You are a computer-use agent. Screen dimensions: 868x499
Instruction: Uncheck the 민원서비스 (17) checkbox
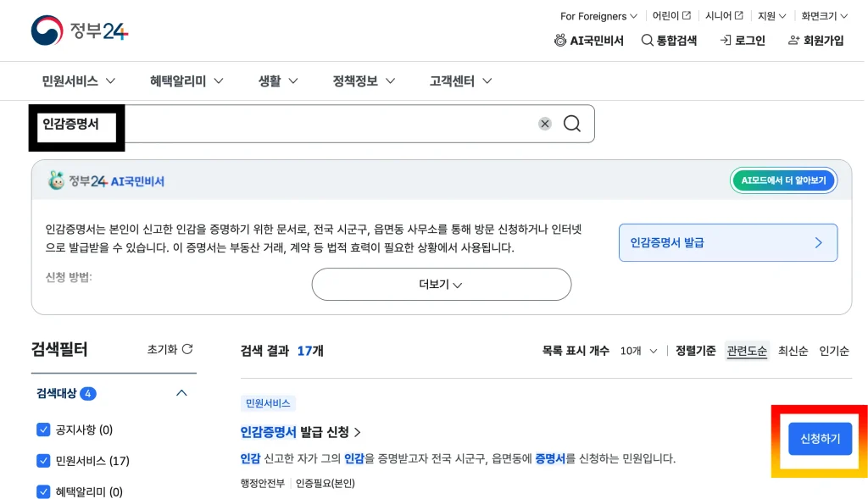(x=43, y=460)
